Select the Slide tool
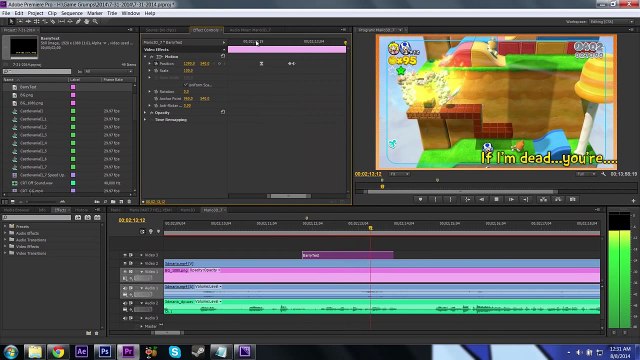Image resolution: width=640 pixels, height=360 pixels. click(x=70, y=22)
